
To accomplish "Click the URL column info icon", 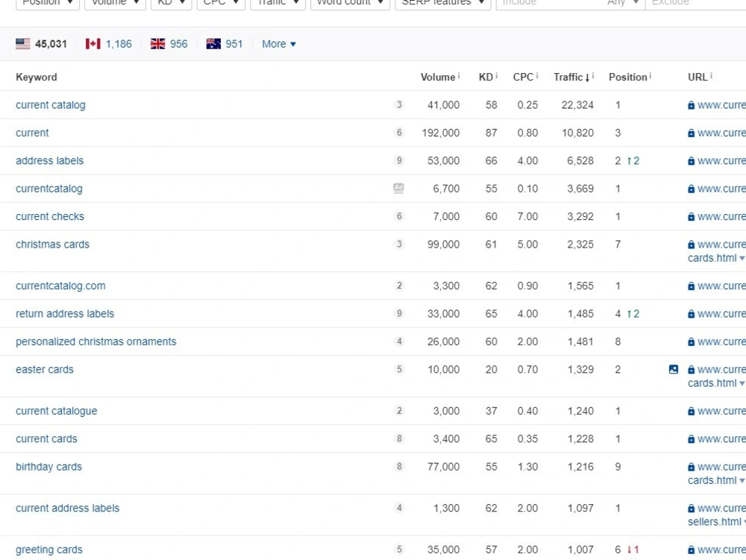I will tap(711, 75).
